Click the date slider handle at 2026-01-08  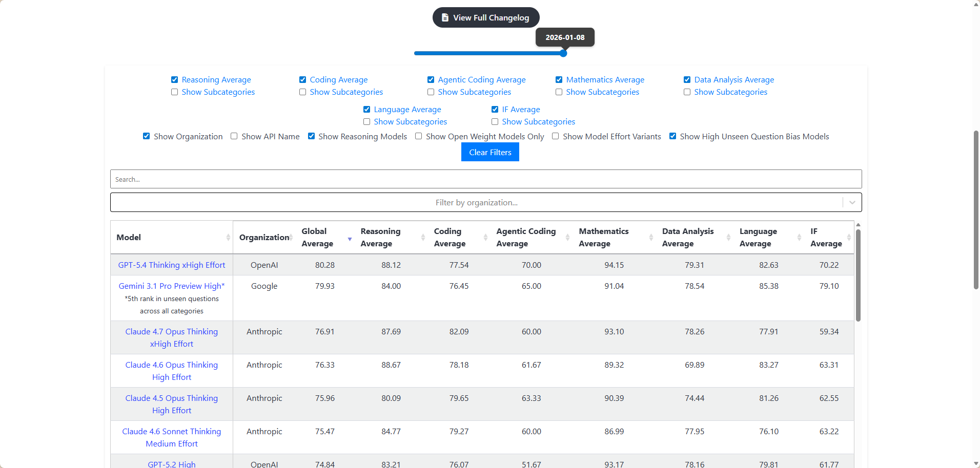point(563,53)
